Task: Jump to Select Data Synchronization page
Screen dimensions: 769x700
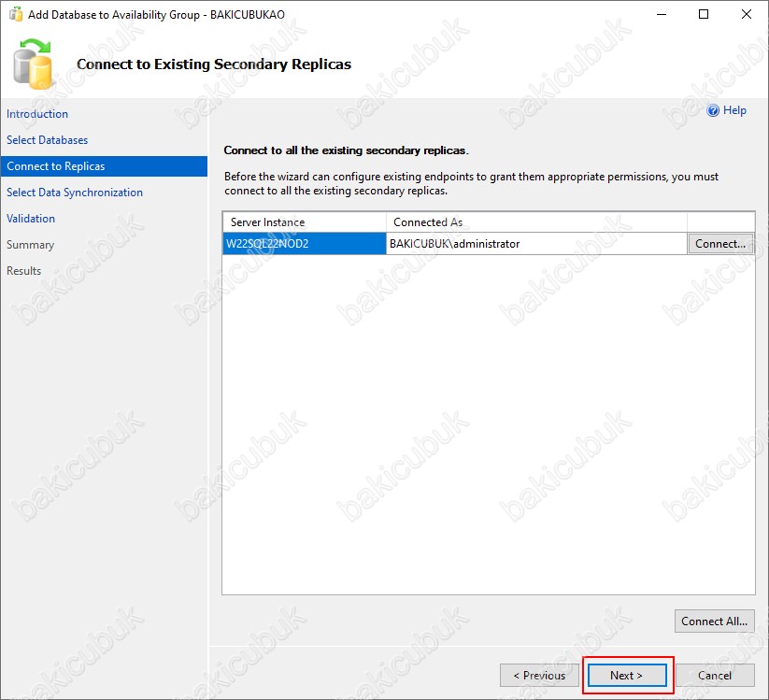Action: (x=75, y=193)
